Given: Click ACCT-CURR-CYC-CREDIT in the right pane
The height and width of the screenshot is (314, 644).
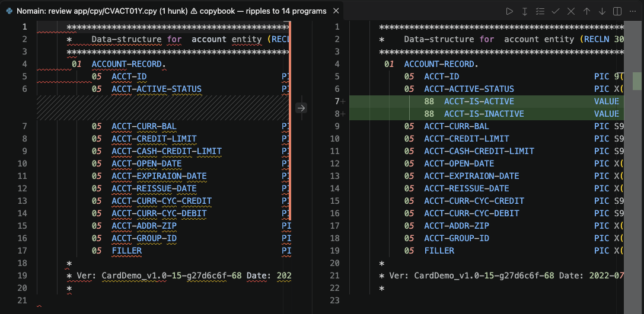Looking at the screenshot, I should pos(474,201).
